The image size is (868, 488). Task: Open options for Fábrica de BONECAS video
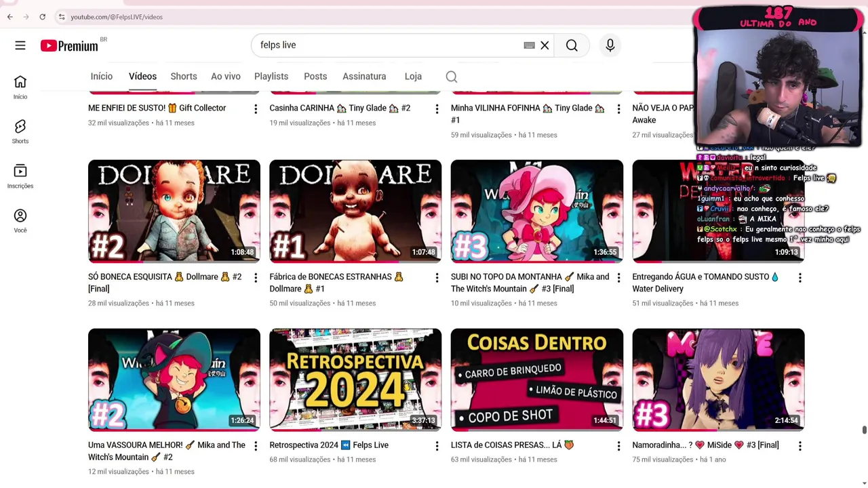coord(437,278)
